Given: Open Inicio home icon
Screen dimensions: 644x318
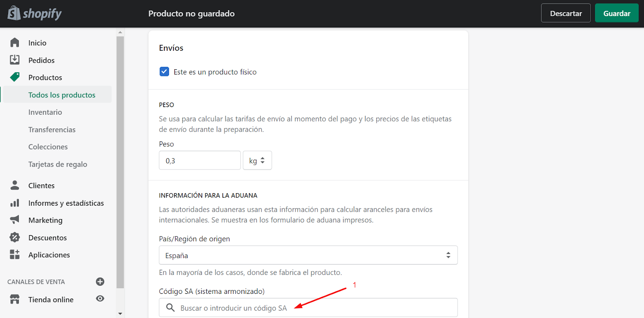Looking at the screenshot, I should point(14,42).
